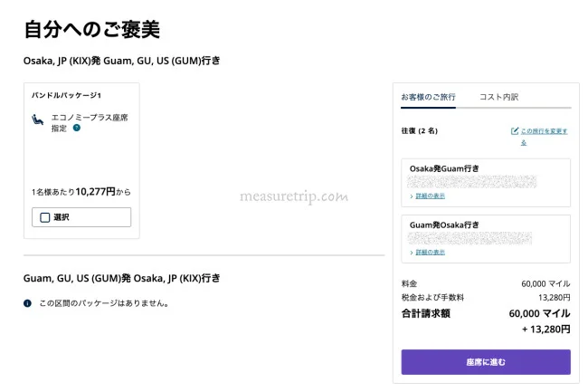Screen dimensions: 588x392
Task: Click the help icon next to エコノミープラス座席指定
Action: pyautogui.click(x=77, y=128)
